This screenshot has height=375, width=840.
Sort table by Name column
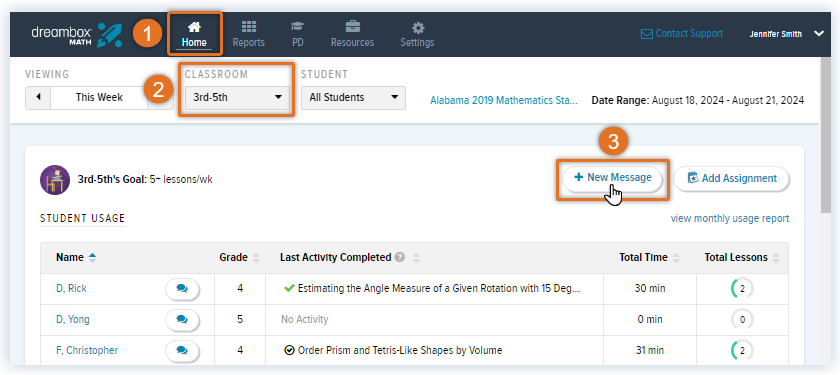76,258
